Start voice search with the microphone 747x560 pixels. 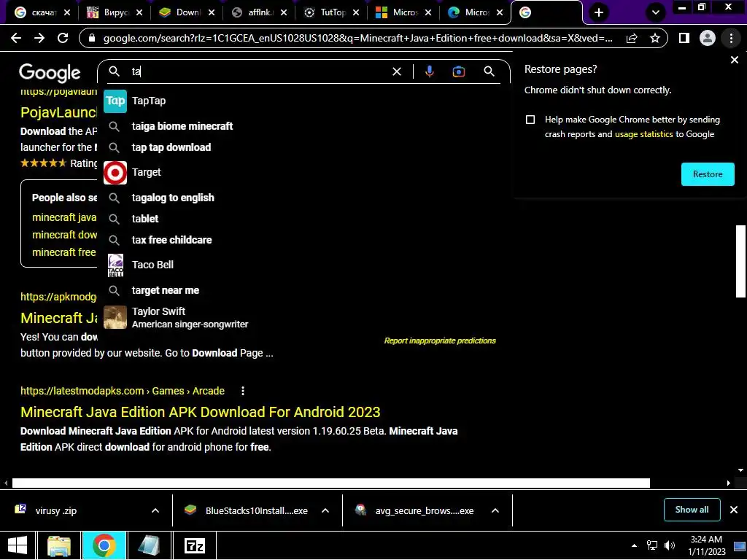coord(429,71)
